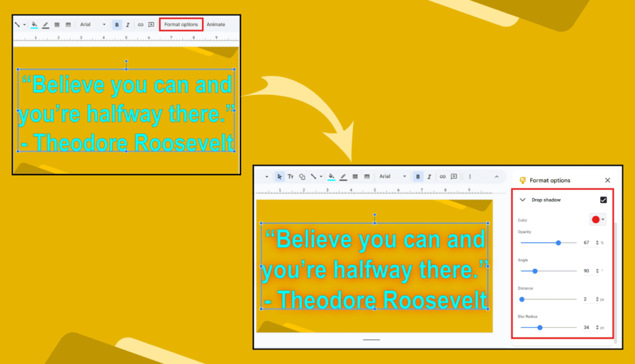Uncheck the Drop shadow checkbox
This screenshot has width=635, height=364.
(x=603, y=200)
